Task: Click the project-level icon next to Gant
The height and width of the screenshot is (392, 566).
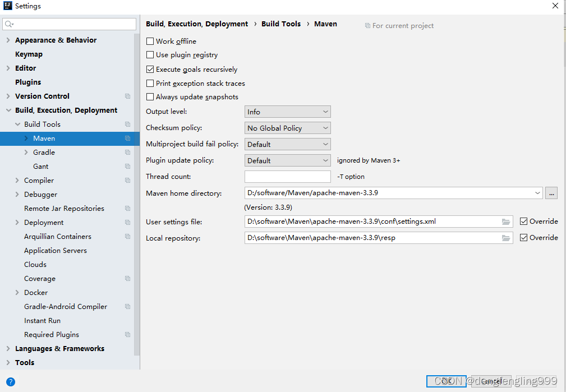Action: pos(127,167)
